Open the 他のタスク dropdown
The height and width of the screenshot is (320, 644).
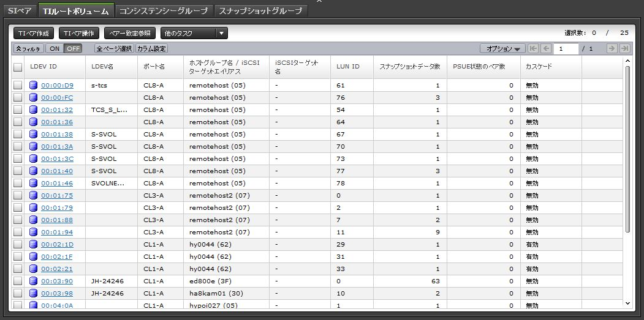pos(194,33)
